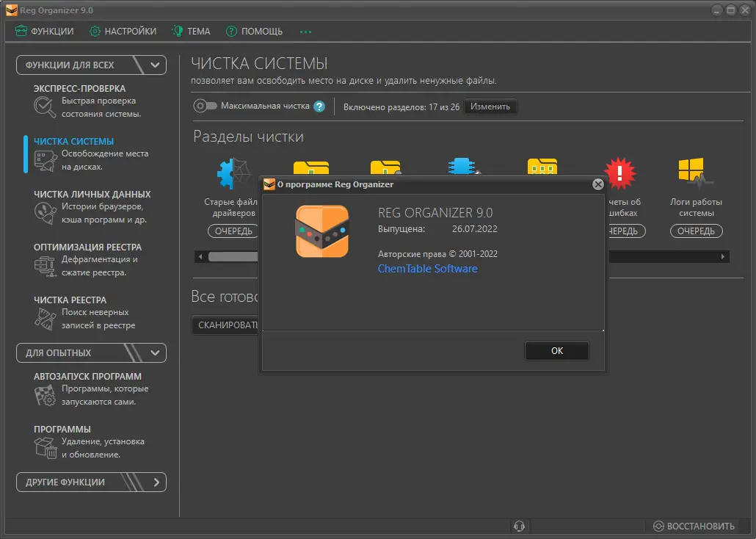Click the briefcase icon beside ФУНКЦИИ

(x=21, y=32)
